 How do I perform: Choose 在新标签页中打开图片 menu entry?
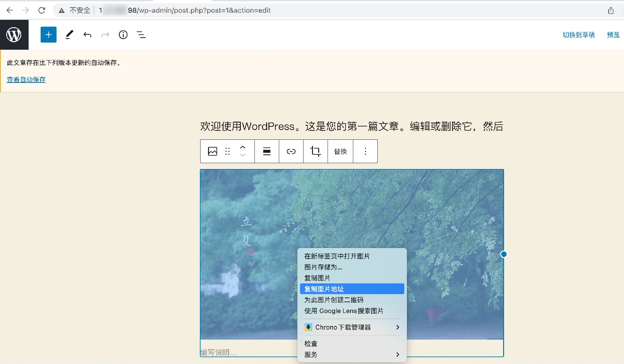coord(337,256)
